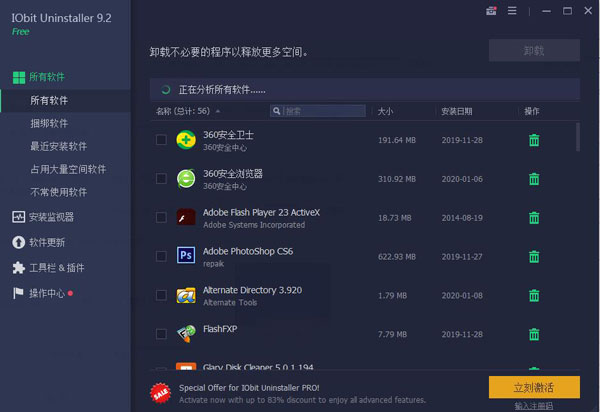Screen dimensions: 600x412
Task: Open the toolbox icon in title bar
Action: click(491, 11)
